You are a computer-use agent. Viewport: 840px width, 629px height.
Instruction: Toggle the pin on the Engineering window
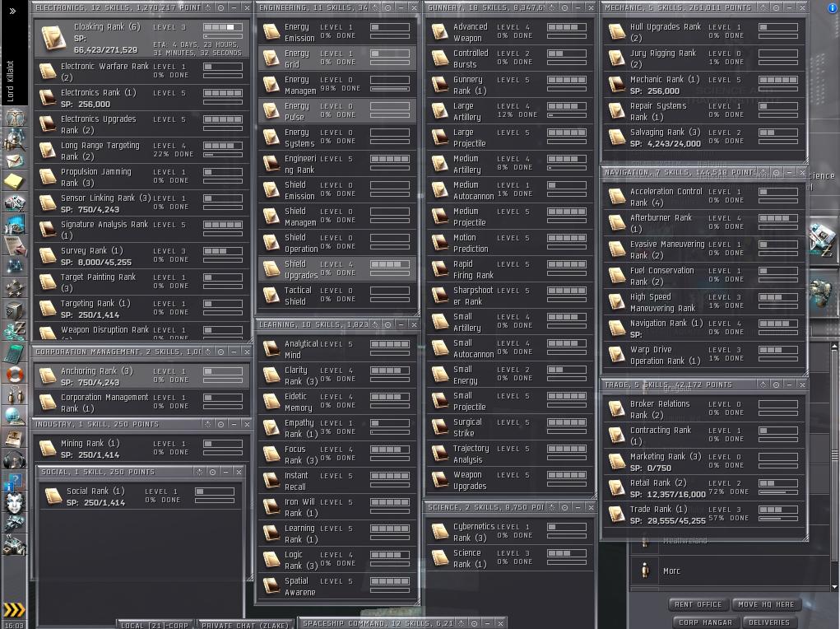(x=388, y=7)
